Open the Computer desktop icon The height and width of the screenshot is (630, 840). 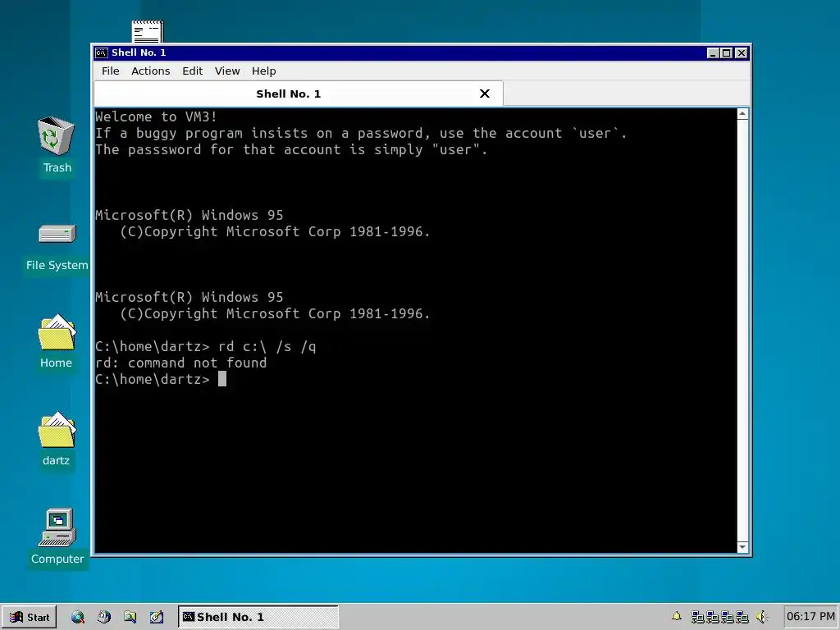pyautogui.click(x=57, y=527)
